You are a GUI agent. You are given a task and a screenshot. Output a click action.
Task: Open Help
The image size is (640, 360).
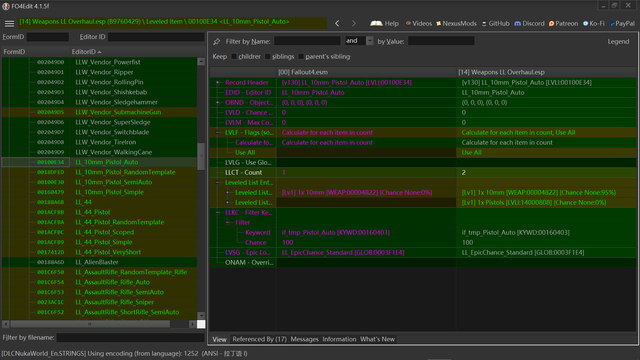pos(384,24)
